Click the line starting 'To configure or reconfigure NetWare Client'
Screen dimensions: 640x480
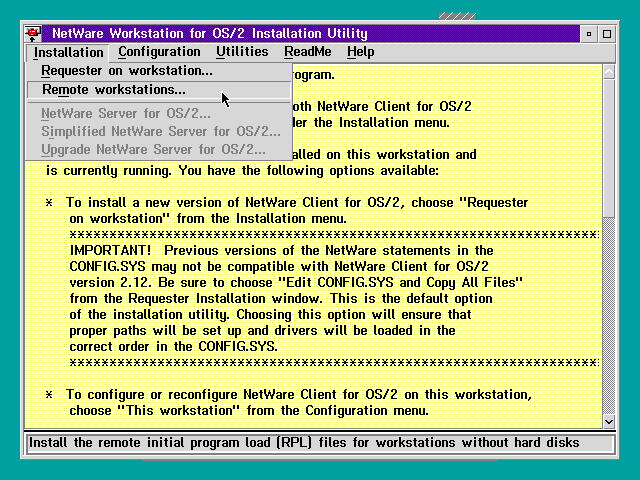pyautogui.click(x=299, y=395)
